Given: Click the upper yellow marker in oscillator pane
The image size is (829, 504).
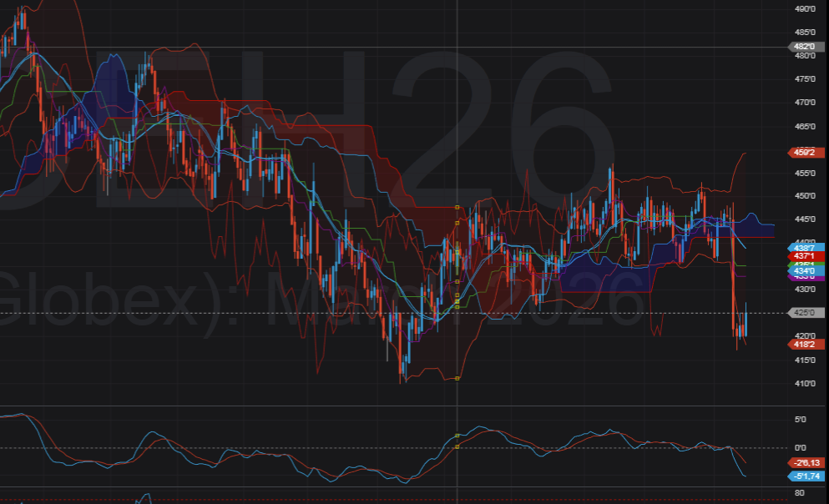Looking at the screenshot, I should (x=457, y=436).
